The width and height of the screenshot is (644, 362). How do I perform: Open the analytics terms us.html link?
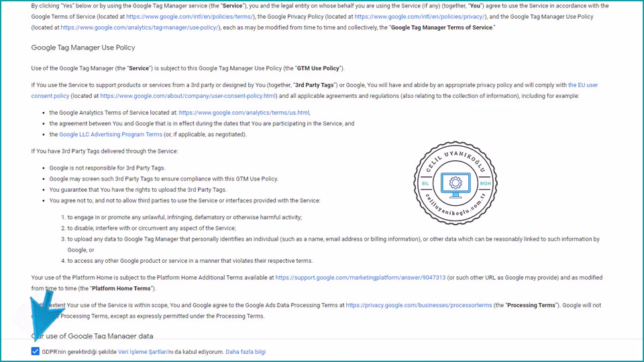pos(244,113)
